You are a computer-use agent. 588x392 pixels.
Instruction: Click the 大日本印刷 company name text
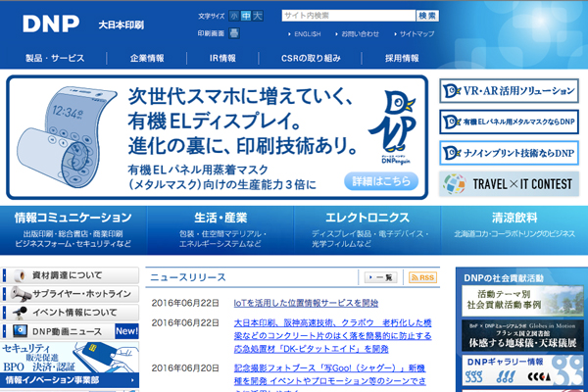point(122,25)
